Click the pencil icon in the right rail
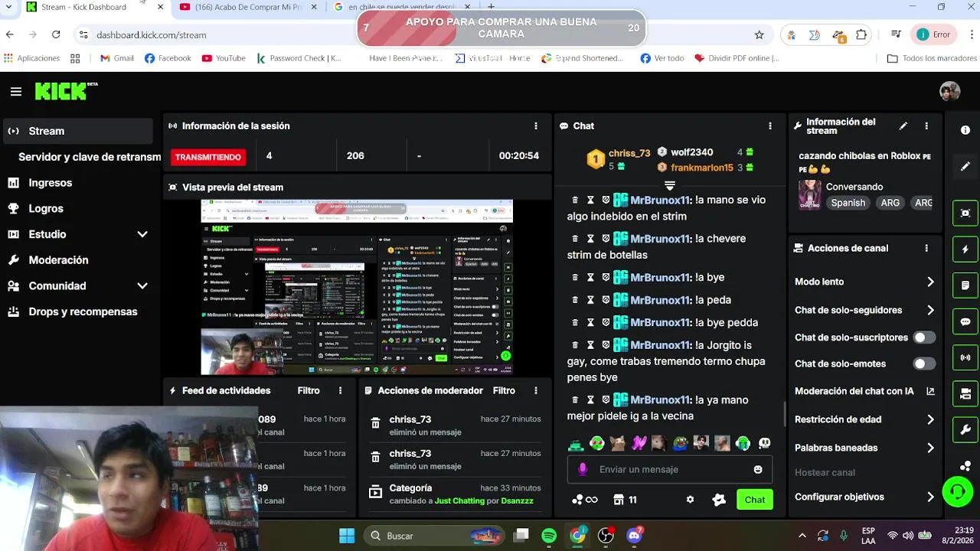This screenshot has height=551, width=980. (965, 166)
